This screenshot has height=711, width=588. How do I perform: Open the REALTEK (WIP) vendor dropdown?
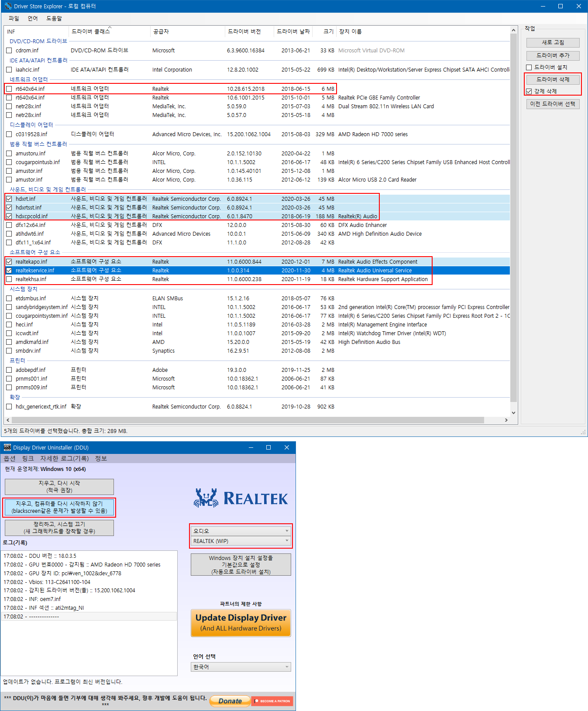pos(241,541)
